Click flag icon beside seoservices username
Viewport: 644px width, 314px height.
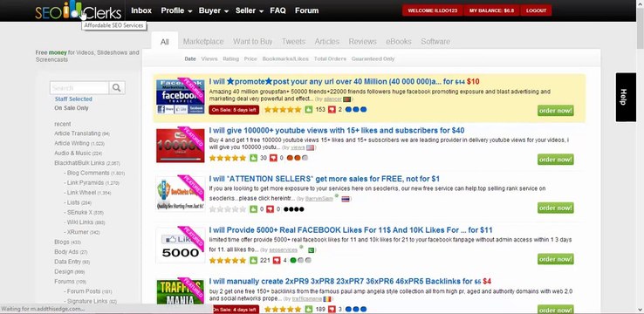click(311, 250)
